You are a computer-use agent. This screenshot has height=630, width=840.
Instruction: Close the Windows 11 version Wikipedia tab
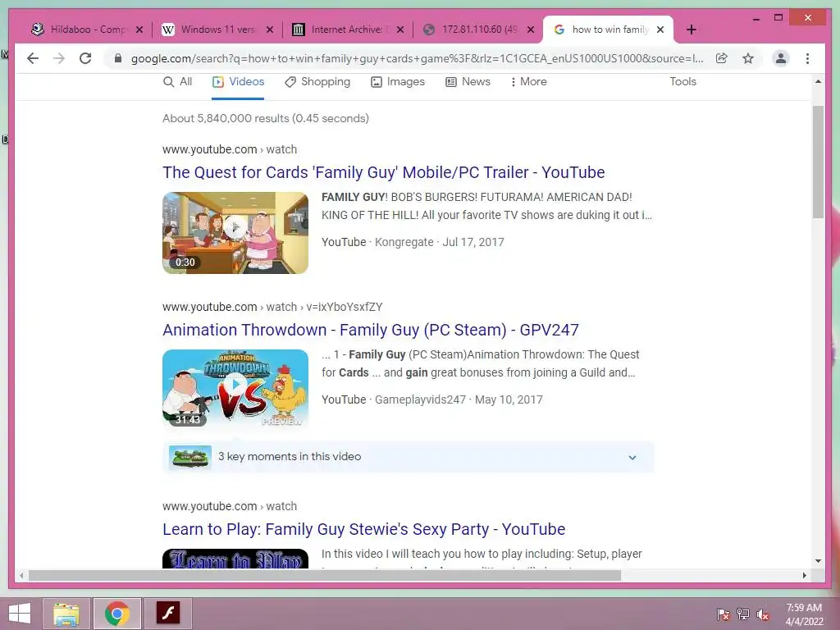[x=270, y=30]
